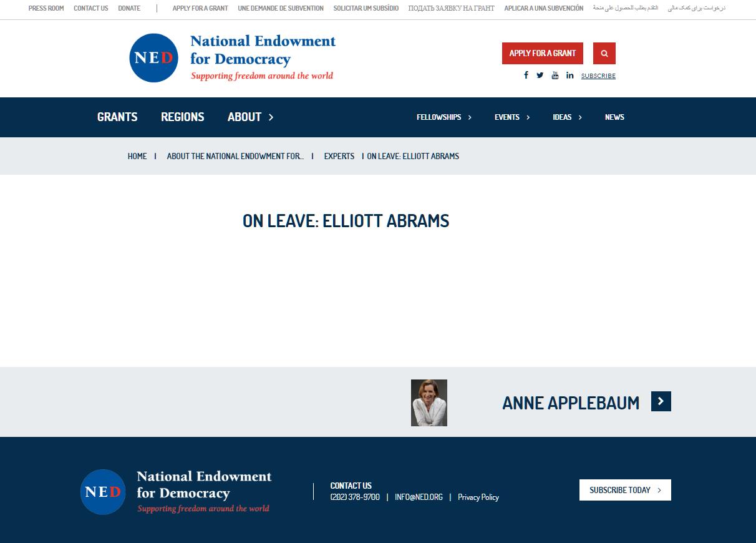This screenshot has height=543, width=756.
Task: Go to Home breadcrumb
Action: [137, 156]
